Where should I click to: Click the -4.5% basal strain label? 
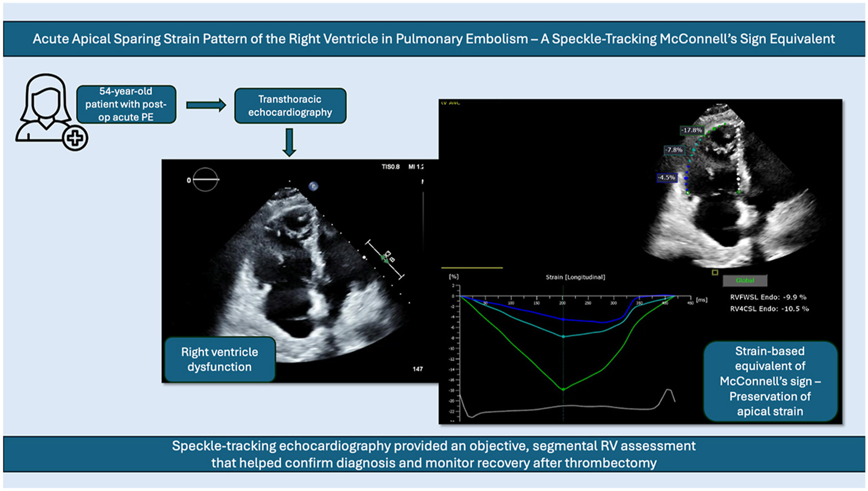click(666, 177)
